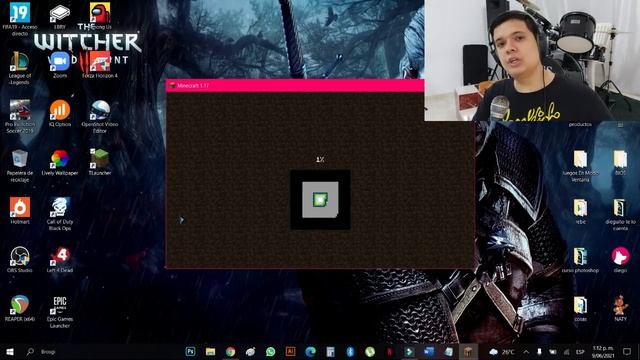Expand the hidden system tray icons
This screenshot has width=640, height=360.
click(x=526, y=351)
